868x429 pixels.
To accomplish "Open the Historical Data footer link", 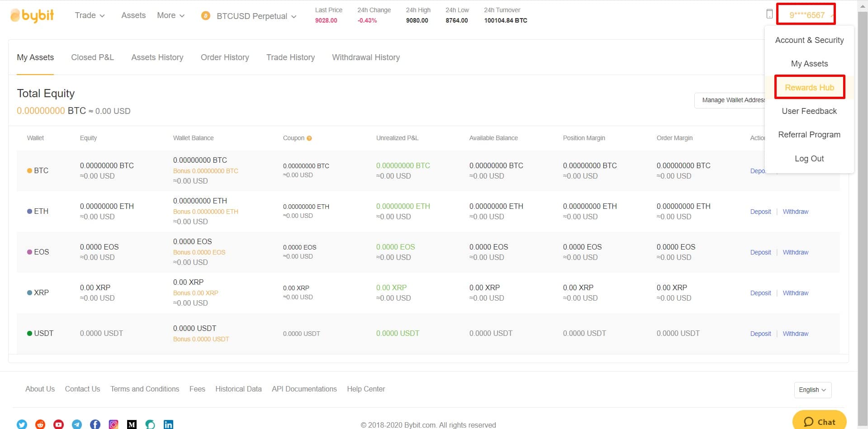I will pos(238,389).
